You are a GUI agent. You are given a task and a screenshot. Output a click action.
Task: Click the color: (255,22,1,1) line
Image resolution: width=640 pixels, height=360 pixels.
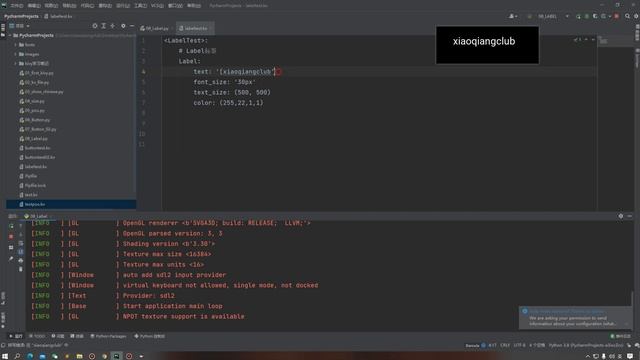pos(228,103)
